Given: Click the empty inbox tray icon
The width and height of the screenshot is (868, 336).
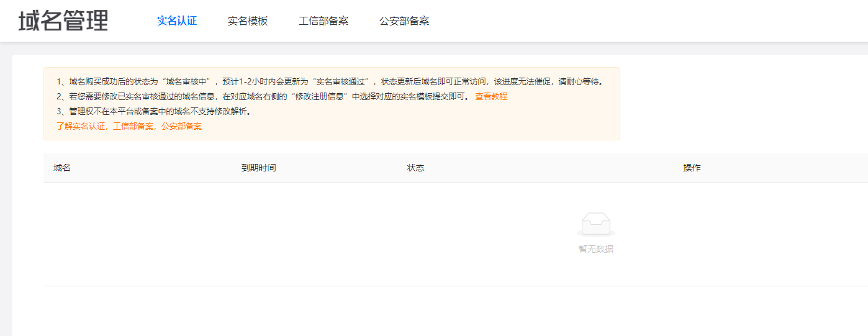Looking at the screenshot, I should point(596,224).
